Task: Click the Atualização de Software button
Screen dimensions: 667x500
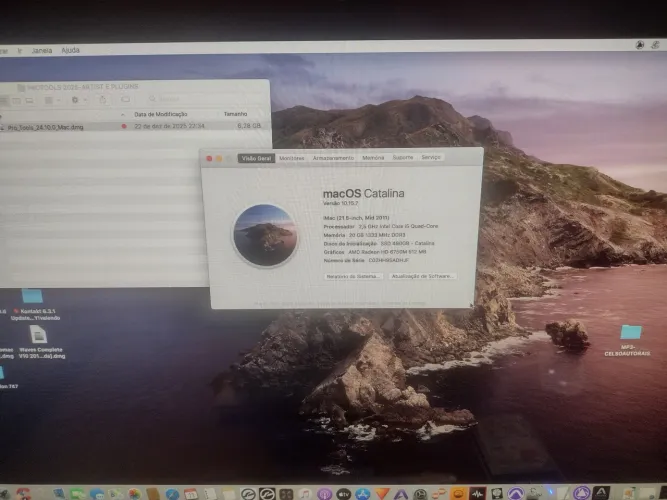Action: 423,276
